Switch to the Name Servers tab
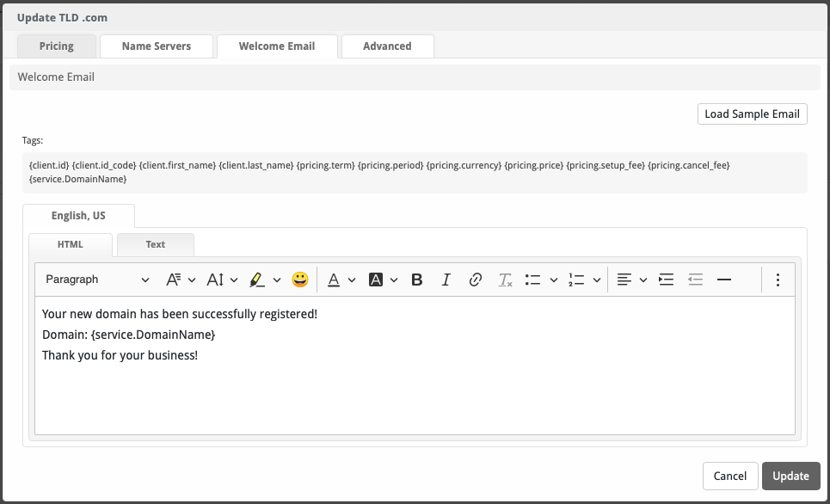Screen dimensions: 830x504 pyautogui.click(x=157, y=46)
